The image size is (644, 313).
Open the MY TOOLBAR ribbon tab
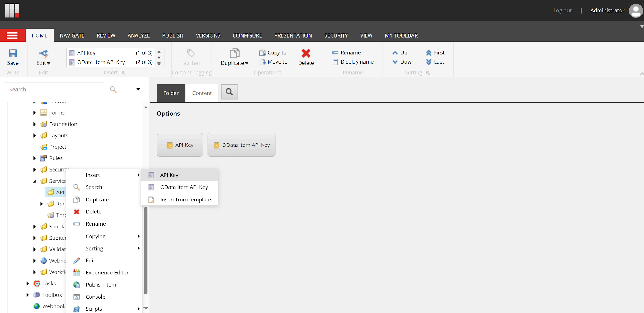401,35
